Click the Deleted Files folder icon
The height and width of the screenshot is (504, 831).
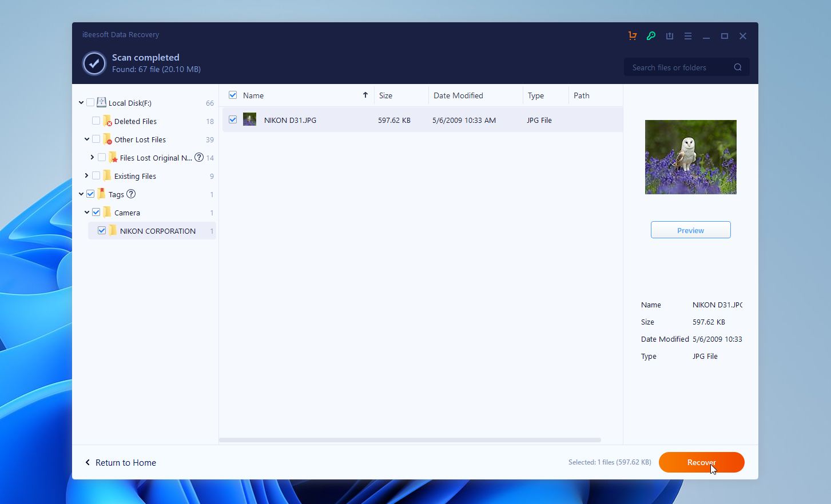[107, 121]
